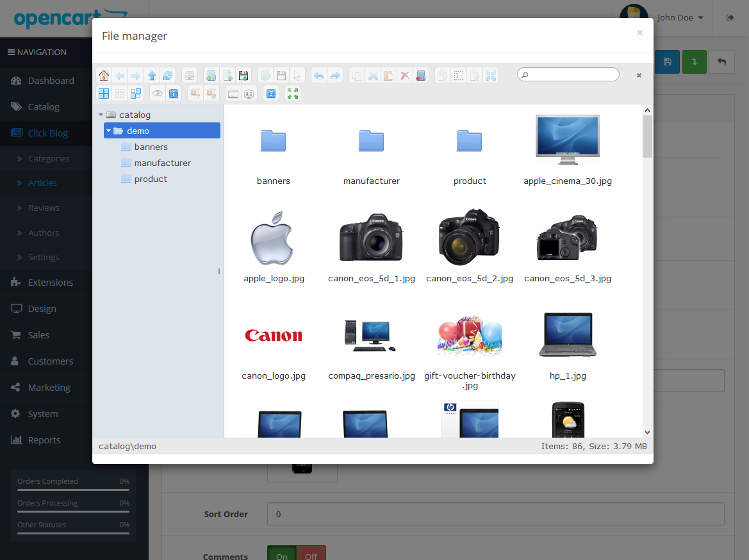Show info with blue i icon
Image resolution: width=749 pixels, height=560 pixels.
(x=174, y=94)
